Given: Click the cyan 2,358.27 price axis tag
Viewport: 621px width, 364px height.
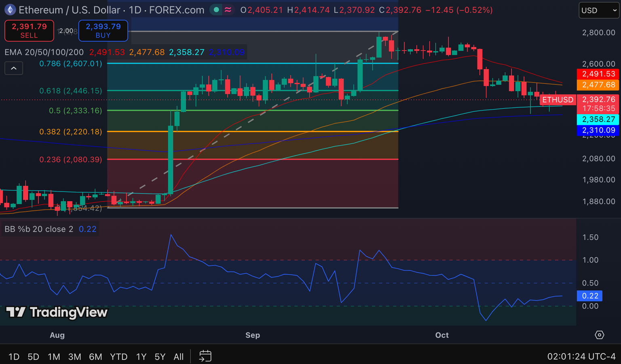Looking at the screenshot, I should pos(598,119).
